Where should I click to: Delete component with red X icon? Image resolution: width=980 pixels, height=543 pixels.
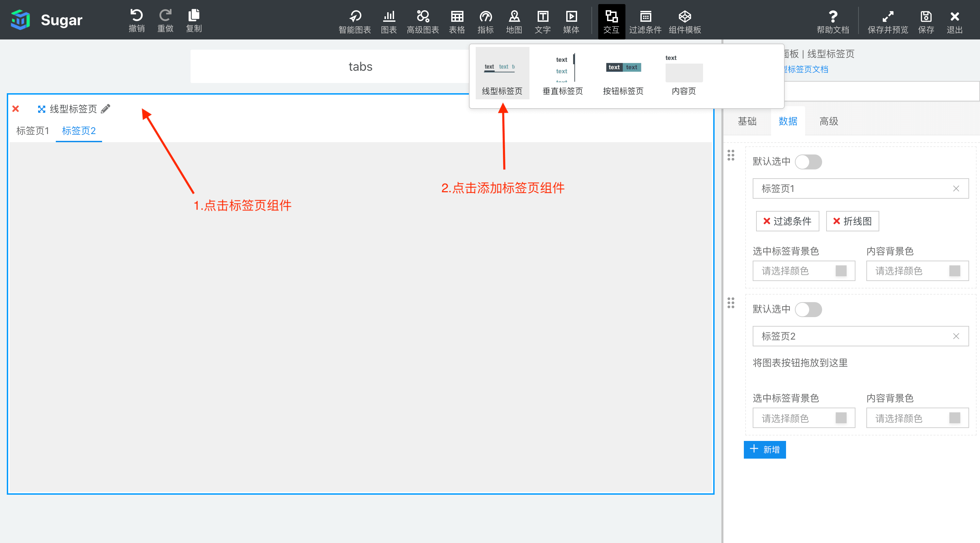(x=16, y=109)
